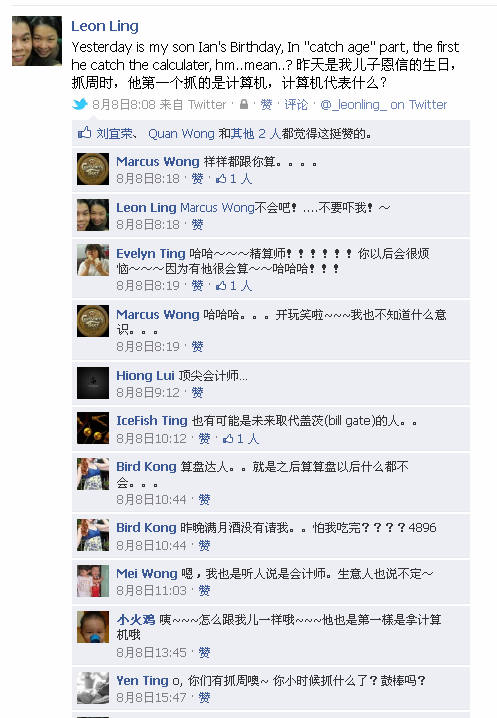Like the main post with 赞
The image size is (497, 718).
[266, 104]
